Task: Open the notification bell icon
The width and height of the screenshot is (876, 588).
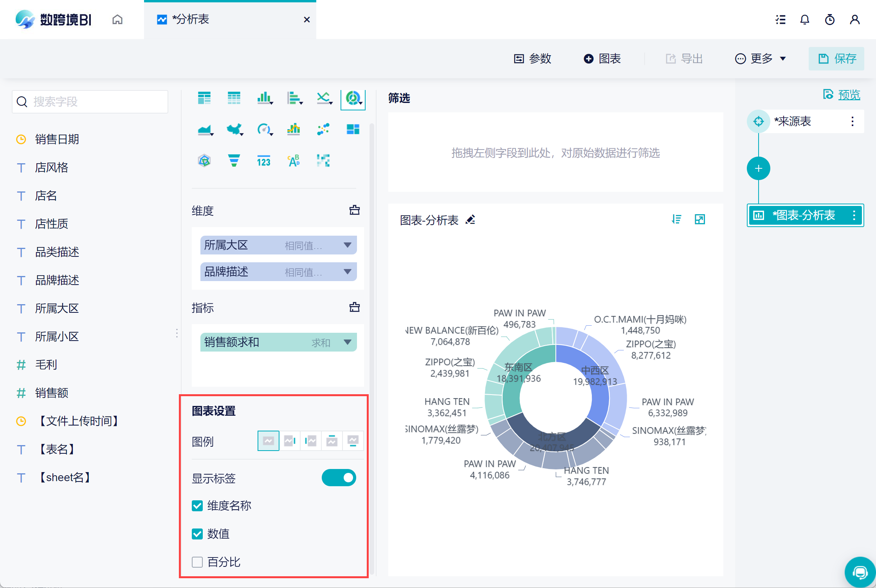Action: [804, 20]
